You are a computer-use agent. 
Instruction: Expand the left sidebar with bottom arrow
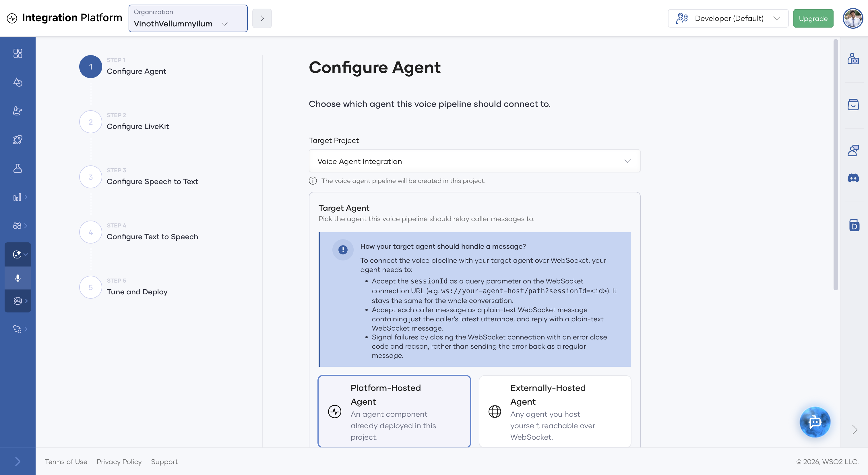(x=18, y=461)
